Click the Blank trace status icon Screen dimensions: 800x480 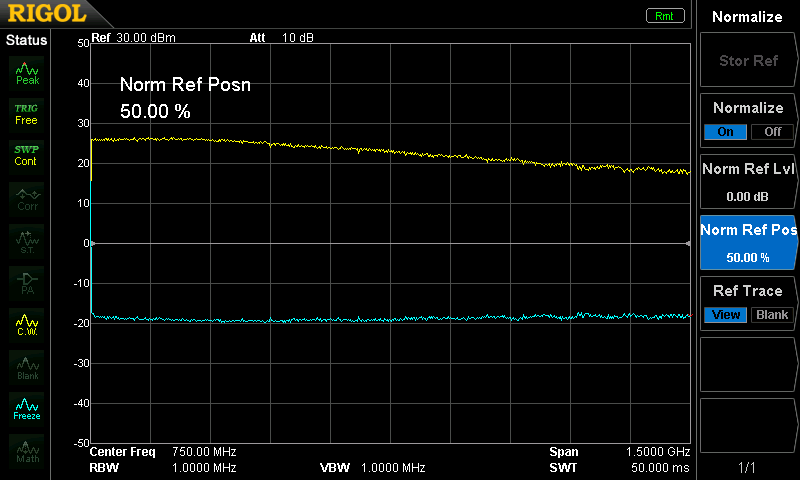(x=27, y=365)
